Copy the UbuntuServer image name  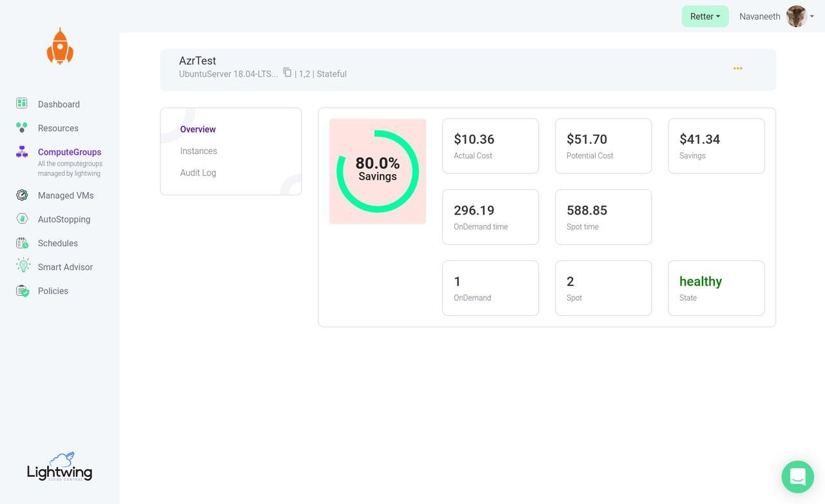(287, 73)
